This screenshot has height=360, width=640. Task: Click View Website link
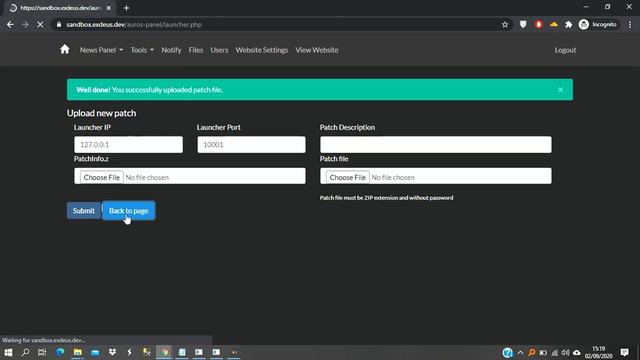tap(317, 50)
